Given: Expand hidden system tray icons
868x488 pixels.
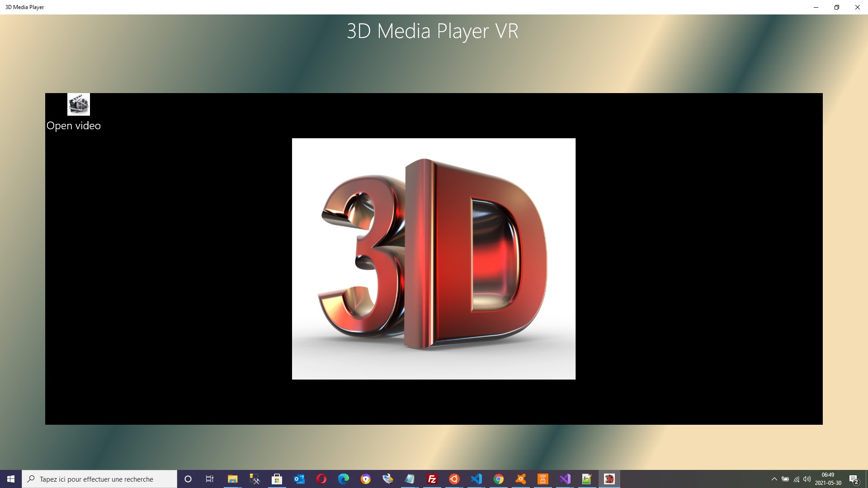Looking at the screenshot, I should 774,479.
